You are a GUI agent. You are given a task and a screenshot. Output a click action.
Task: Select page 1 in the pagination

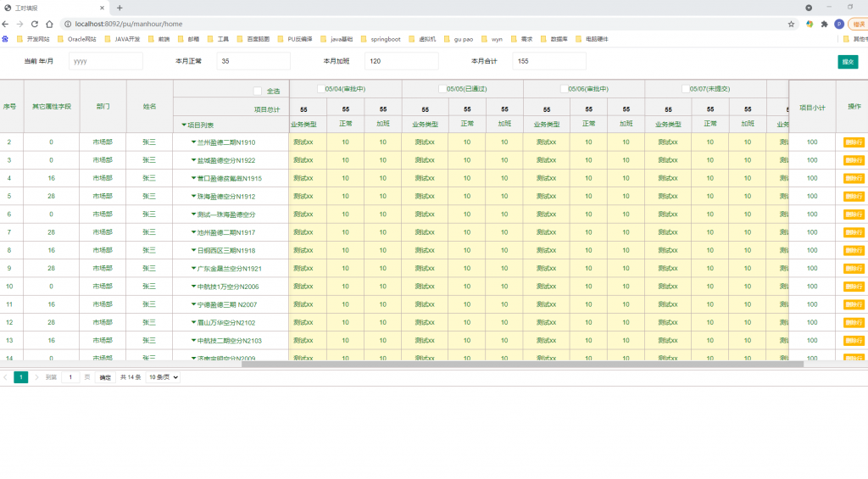[20, 377]
